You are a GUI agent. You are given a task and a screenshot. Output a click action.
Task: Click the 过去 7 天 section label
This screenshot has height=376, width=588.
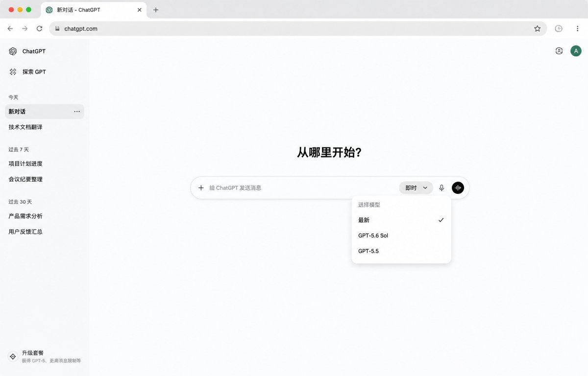coord(19,150)
